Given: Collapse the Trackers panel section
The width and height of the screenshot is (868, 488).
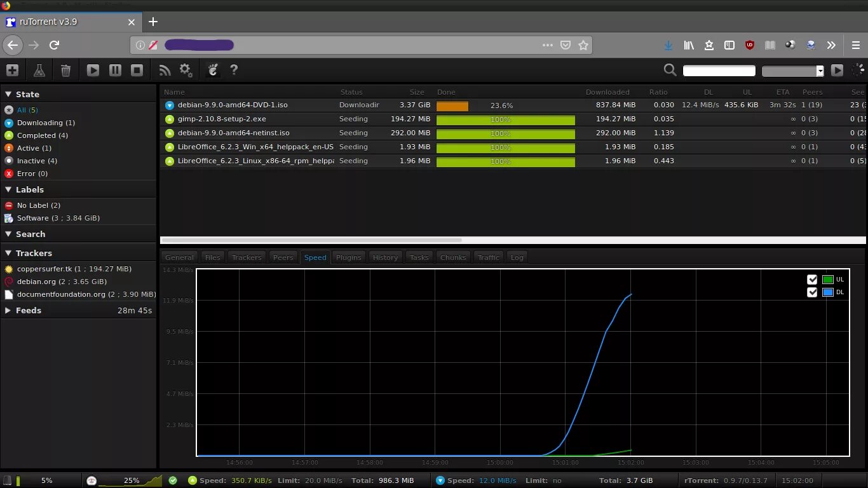Looking at the screenshot, I should pyautogui.click(x=78, y=253).
